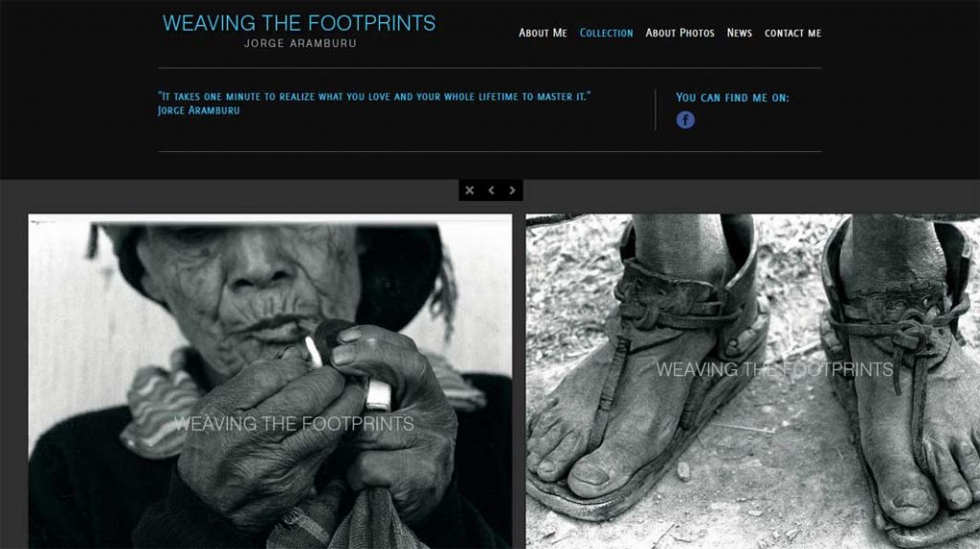Click the Jorge Aramburu subtitle under the title
The image size is (980, 549).
300,43
